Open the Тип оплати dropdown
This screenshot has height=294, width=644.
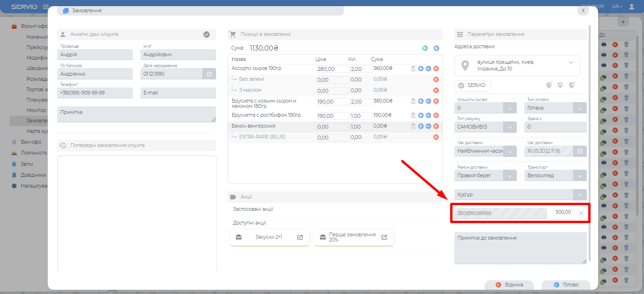tap(580, 108)
